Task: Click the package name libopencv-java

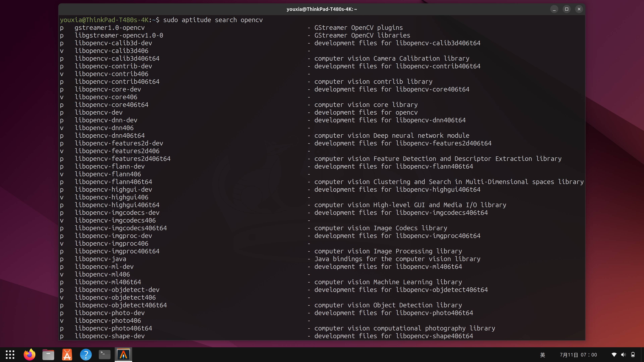Action: point(100,259)
